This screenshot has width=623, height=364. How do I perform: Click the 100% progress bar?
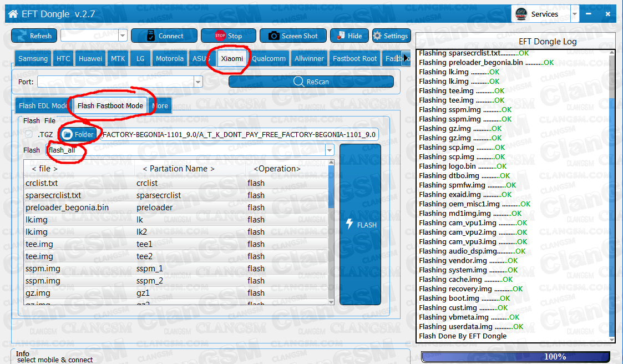tap(515, 357)
